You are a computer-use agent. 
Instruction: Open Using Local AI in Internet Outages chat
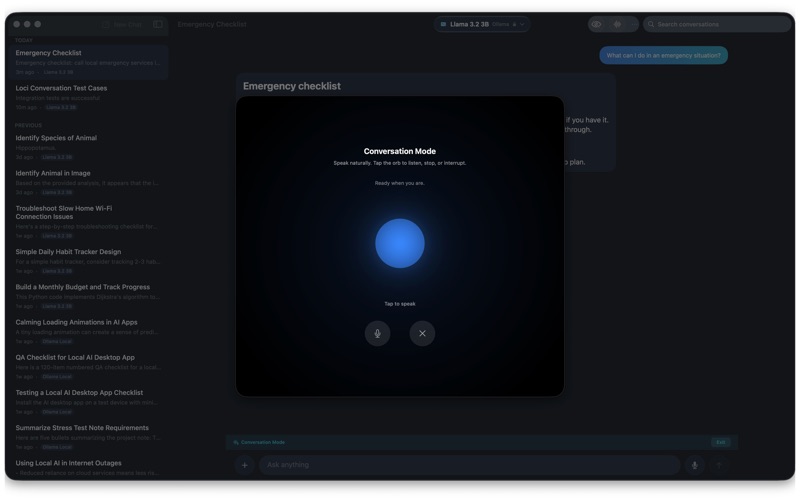pyautogui.click(x=88, y=467)
